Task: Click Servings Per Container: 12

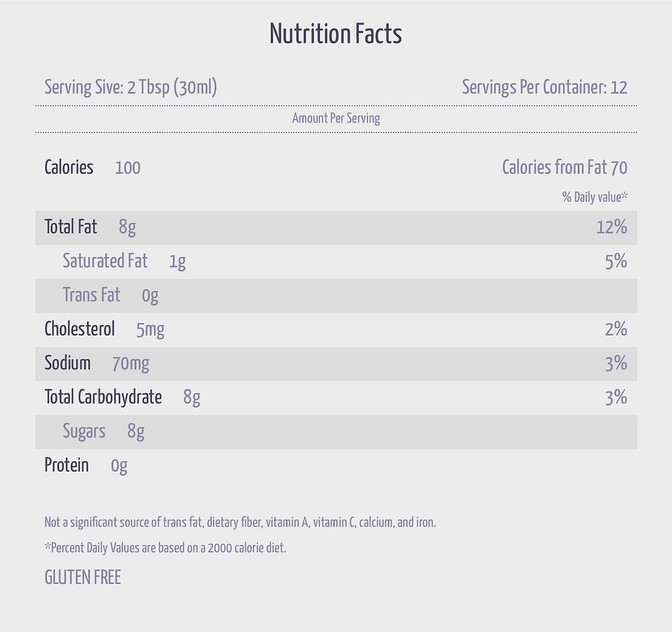Action: coord(544,87)
